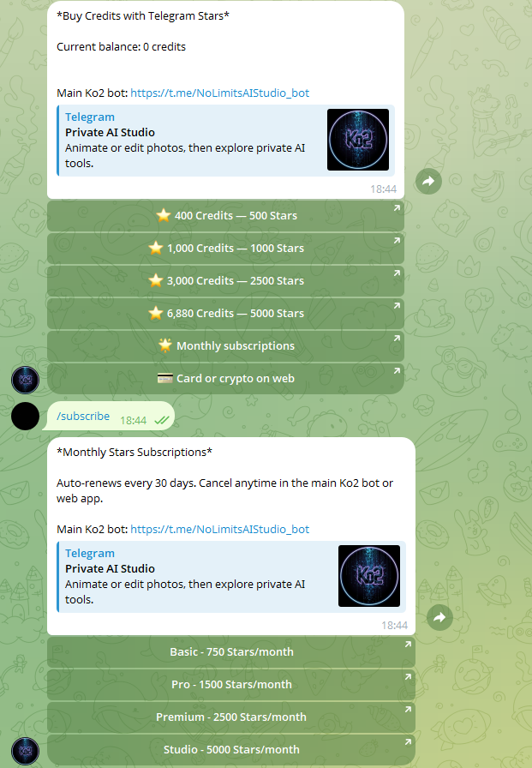
Task: Click read checkmarks on /subscribe message
Action: point(162,420)
